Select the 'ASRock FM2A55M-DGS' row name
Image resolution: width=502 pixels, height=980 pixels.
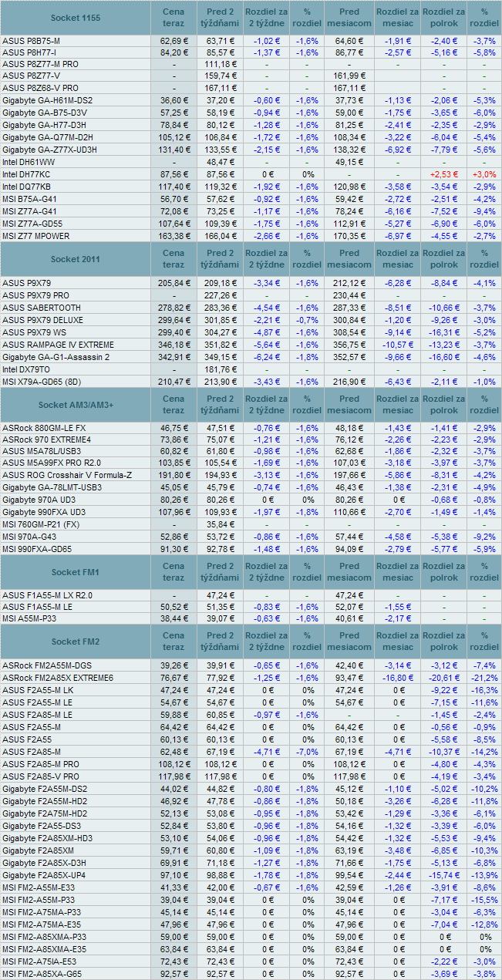click(45, 665)
